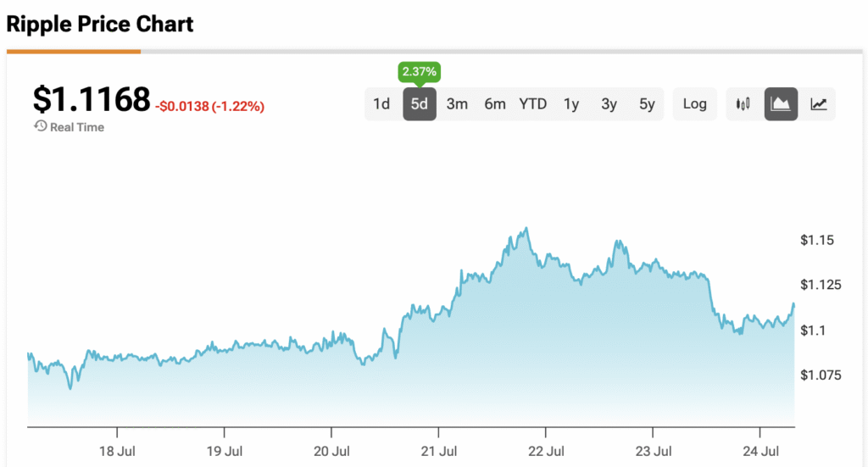
Task: Toggle Log scale
Action: 694,104
